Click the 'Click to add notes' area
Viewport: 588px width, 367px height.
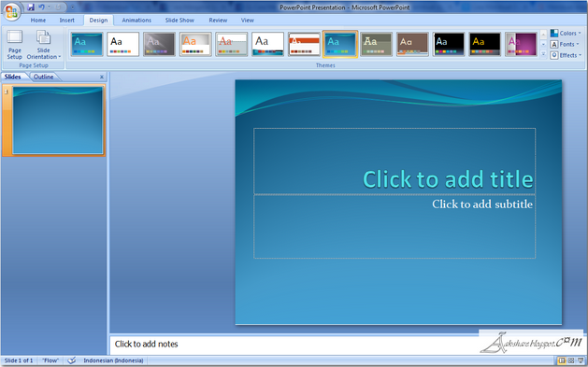146,345
